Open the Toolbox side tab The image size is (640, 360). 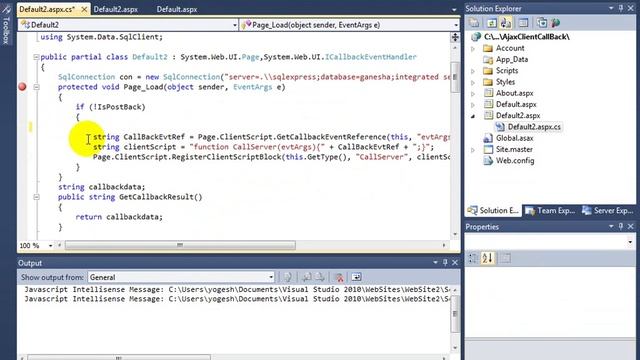[x=6, y=25]
